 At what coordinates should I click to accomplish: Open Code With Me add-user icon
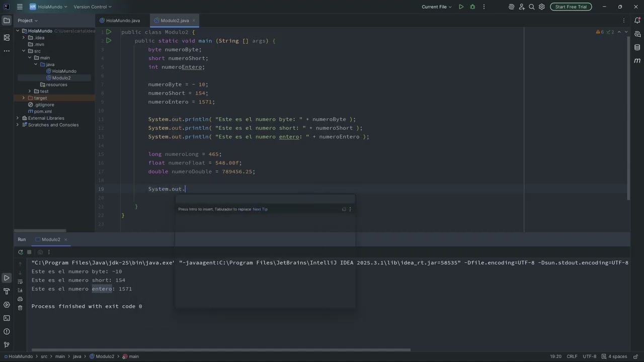tap(522, 7)
